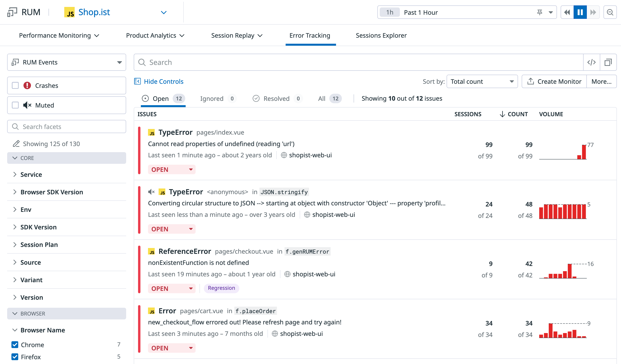Expand the Browser SDK Version facet
The image size is (621, 364).
tap(51, 192)
